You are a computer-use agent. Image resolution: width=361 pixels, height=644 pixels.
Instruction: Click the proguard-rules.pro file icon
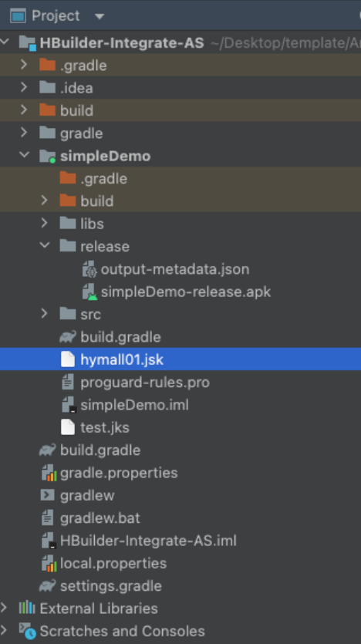pyautogui.click(x=68, y=382)
